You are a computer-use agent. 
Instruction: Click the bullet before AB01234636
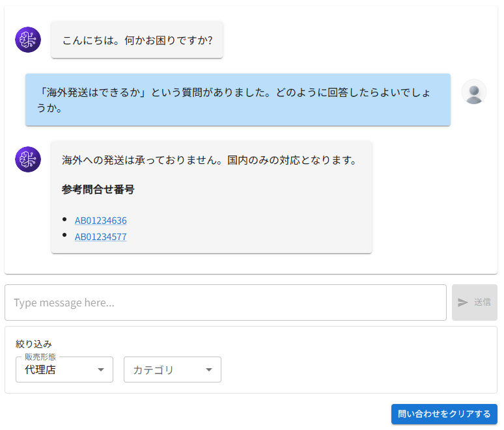[64, 219]
